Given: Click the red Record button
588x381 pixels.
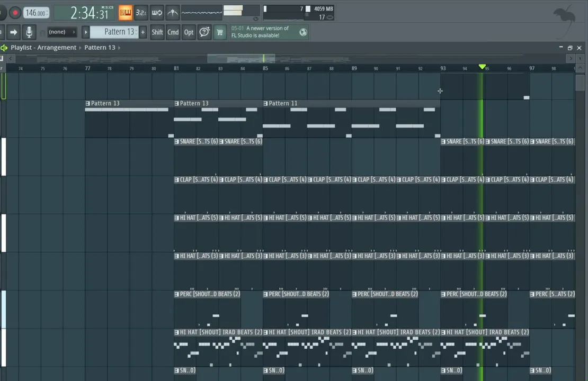Looking at the screenshot, I should pos(15,13).
